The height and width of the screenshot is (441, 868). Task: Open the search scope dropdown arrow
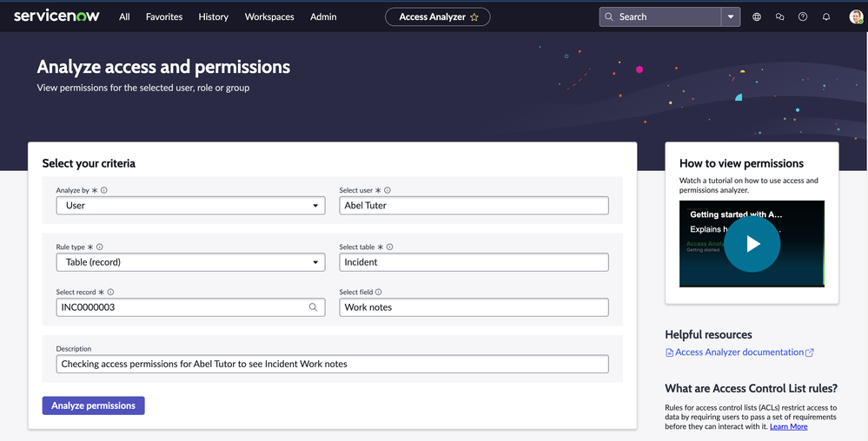(731, 16)
